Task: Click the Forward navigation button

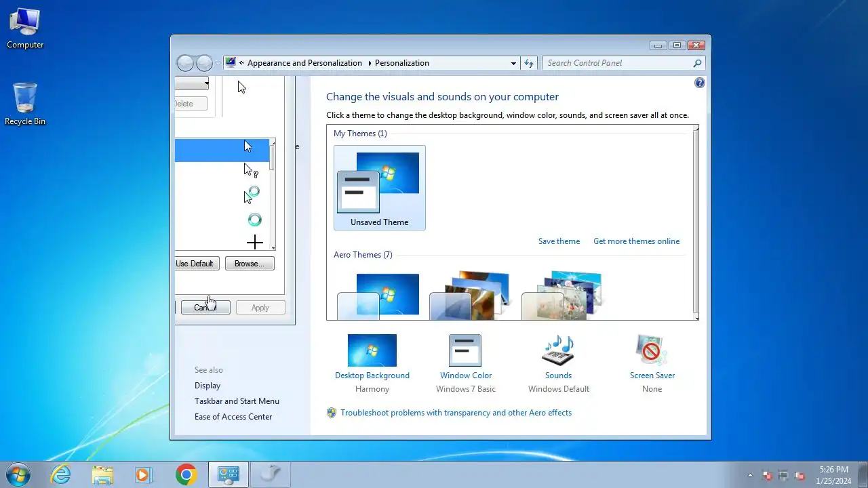Action: (204, 63)
